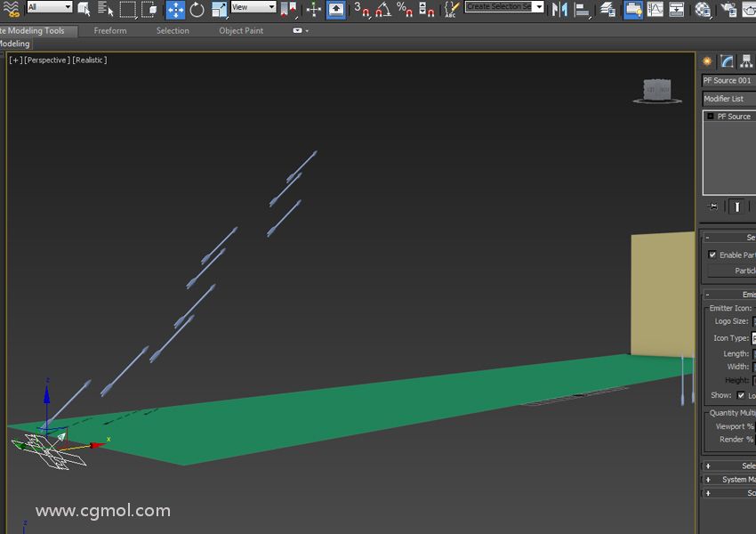Pick the Rectangular Selection Region tool
The image size is (756, 534).
click(x=128, y=9)
